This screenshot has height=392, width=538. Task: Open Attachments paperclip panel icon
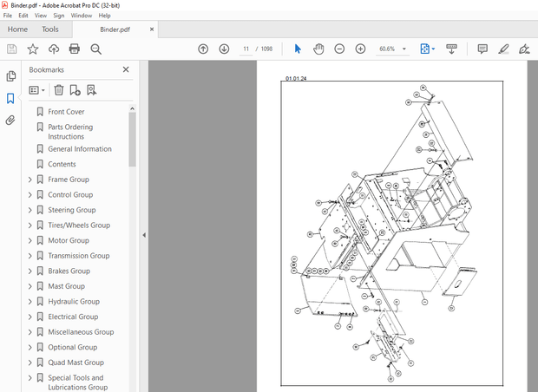10,121
